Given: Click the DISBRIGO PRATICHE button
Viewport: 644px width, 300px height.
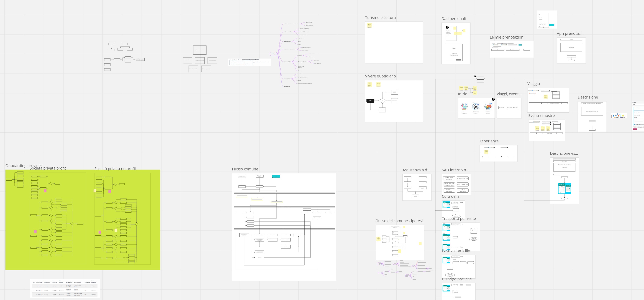Looking at the screenshot, I should coord(449,190).
